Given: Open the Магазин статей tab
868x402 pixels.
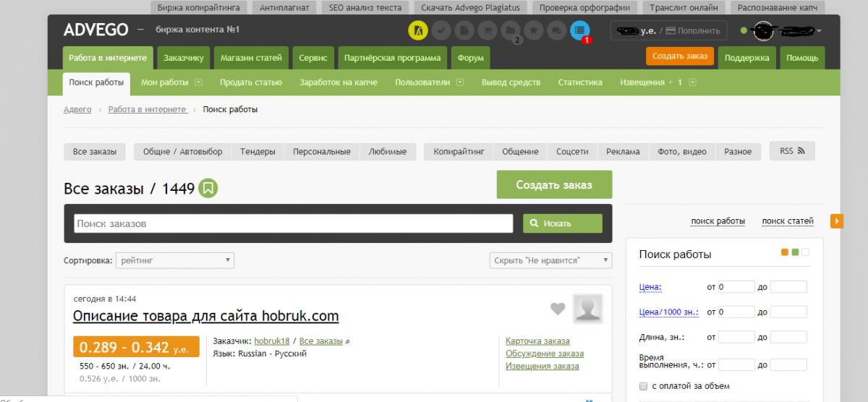Looking at the screenshot, I should (252, 58).
